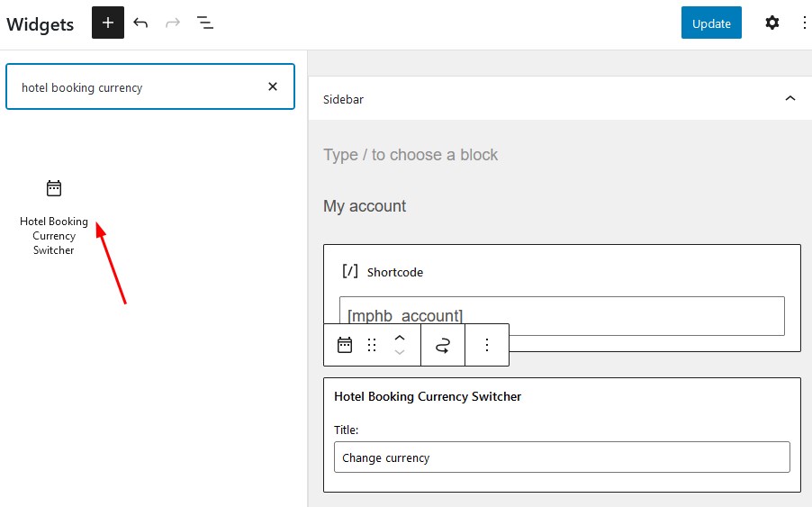Select the My account heading

[365, 206]
